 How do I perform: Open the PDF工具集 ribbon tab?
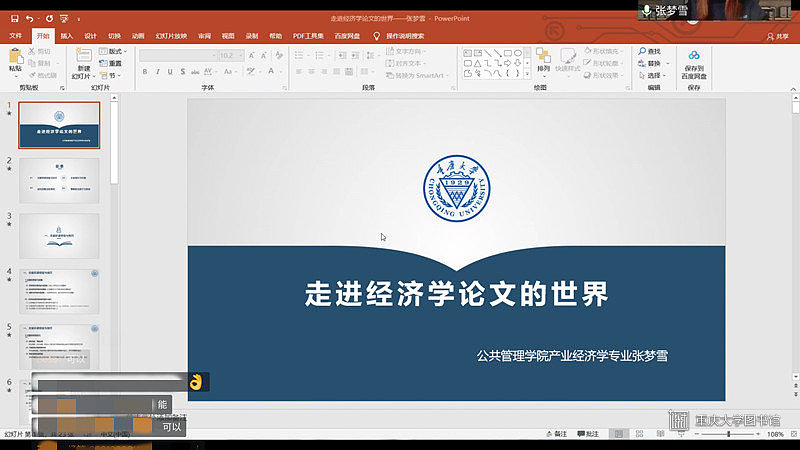click(x=308, y=36)
